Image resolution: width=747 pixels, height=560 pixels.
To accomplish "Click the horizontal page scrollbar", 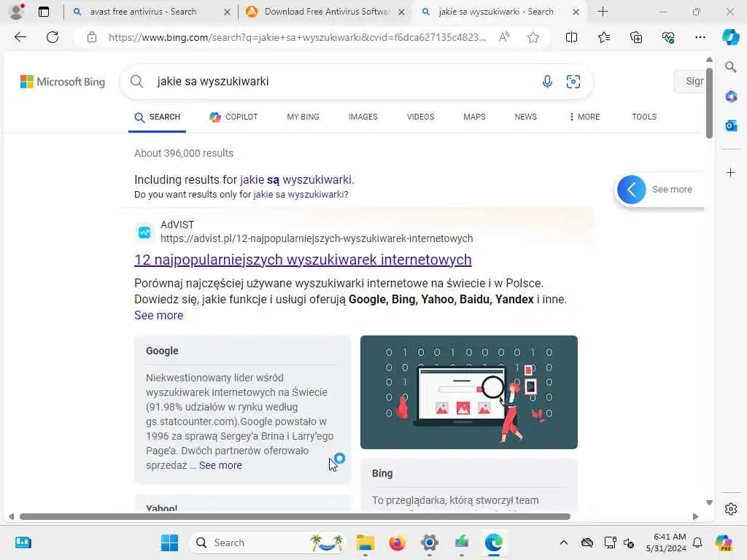I will pos(295,516).
